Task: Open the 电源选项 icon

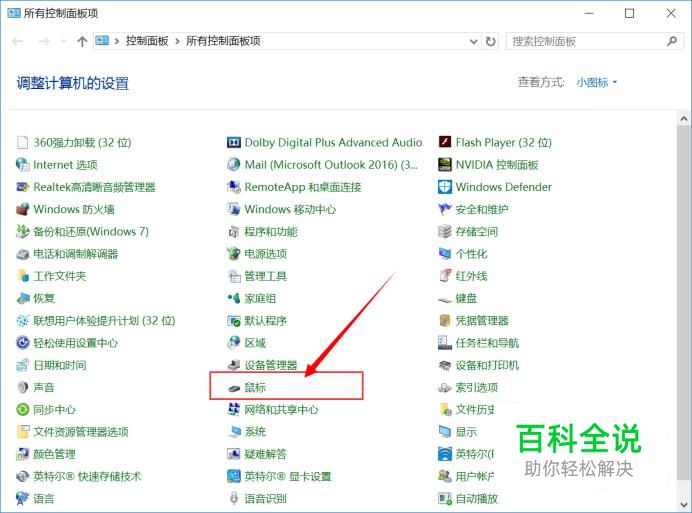Action: tap(233, 254)
